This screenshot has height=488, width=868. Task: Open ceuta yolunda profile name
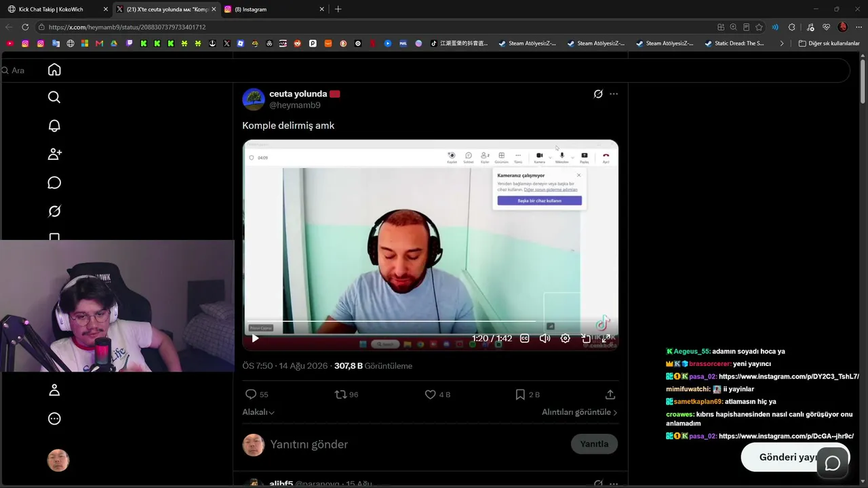click(298, 94)
